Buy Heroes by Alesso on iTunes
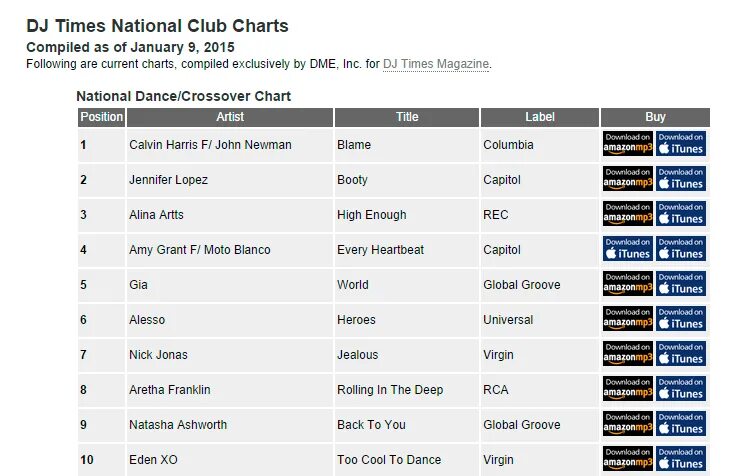This screenshot has height=476, width=746. pos(681,318)
